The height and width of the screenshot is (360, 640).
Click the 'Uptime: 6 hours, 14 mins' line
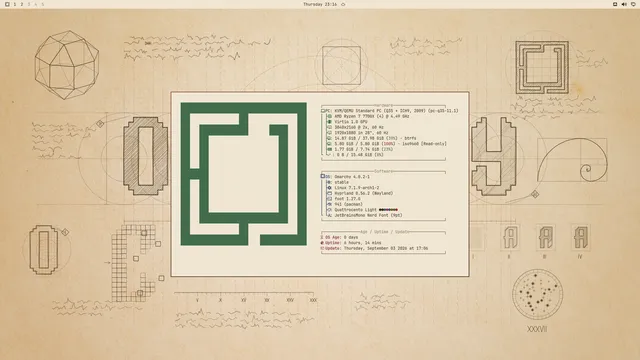[x=351, y=243]
